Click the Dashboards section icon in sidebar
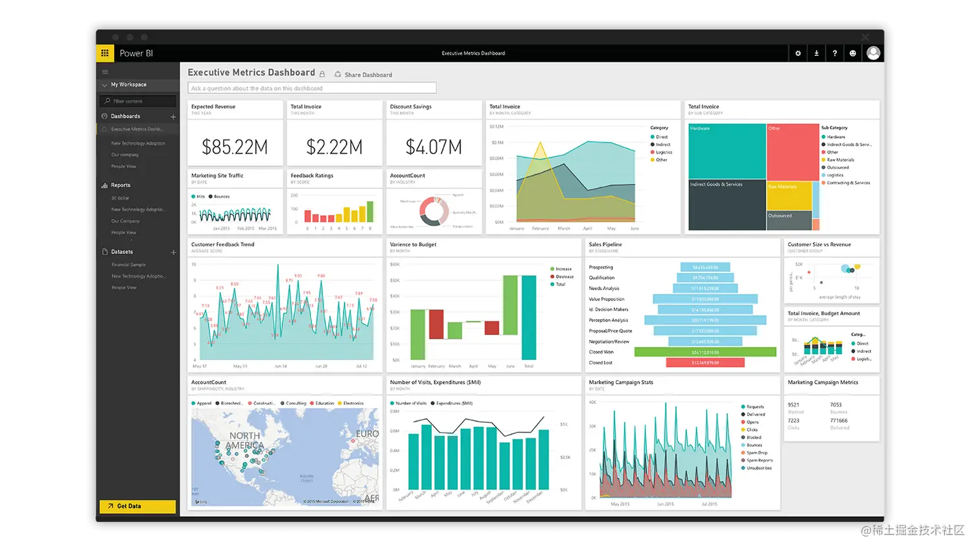Screen dimensions: 980x552 pyautogui.click(x=104, y=115)
